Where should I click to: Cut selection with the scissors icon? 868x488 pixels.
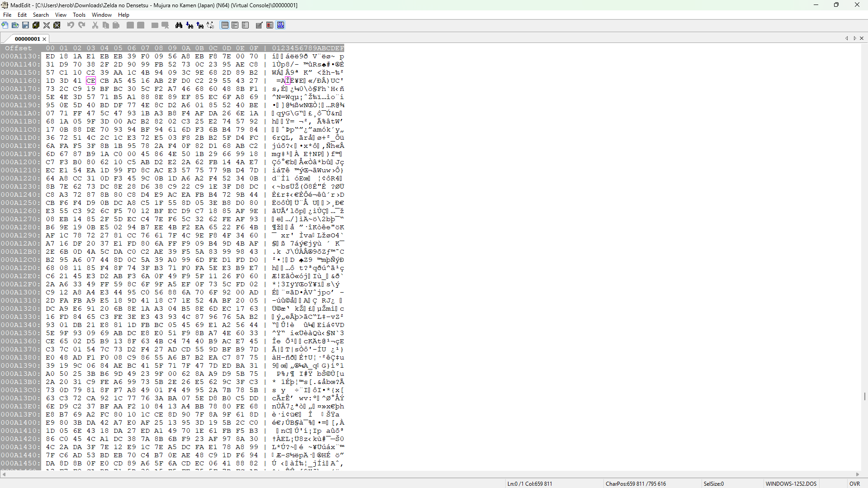click(x=95, y=25)
